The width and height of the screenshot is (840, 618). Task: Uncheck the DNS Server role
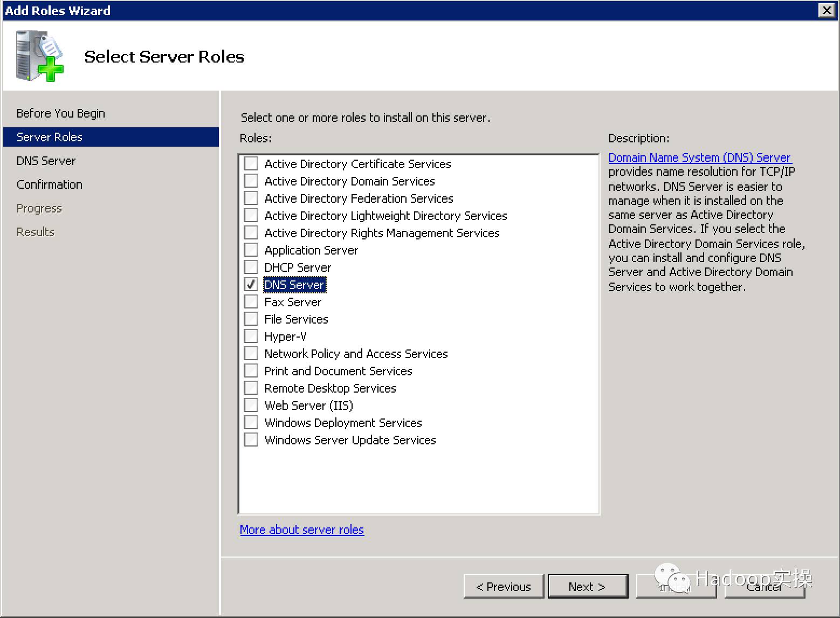[251, 284]
